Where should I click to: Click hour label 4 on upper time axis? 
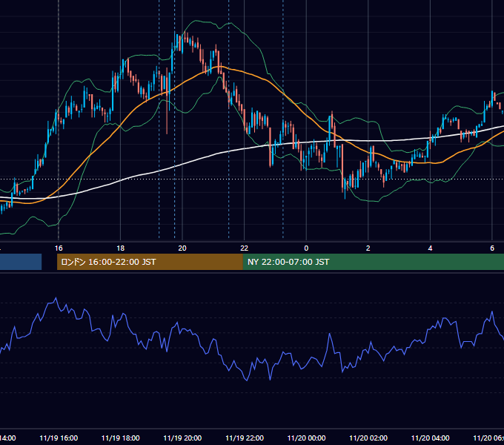[430, 248]
